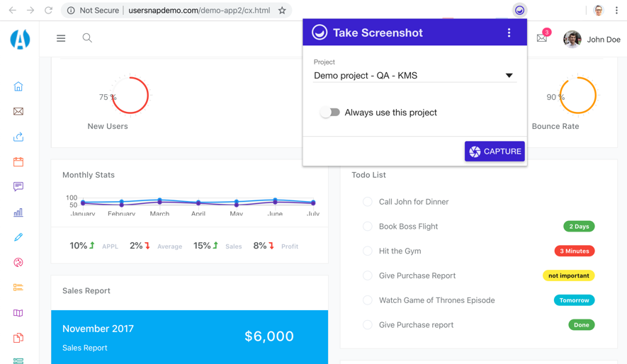Image resolution: width=627 pixels, height=364 pixels.
Task: Toggle the hamburger menu button
Action: 61,38
